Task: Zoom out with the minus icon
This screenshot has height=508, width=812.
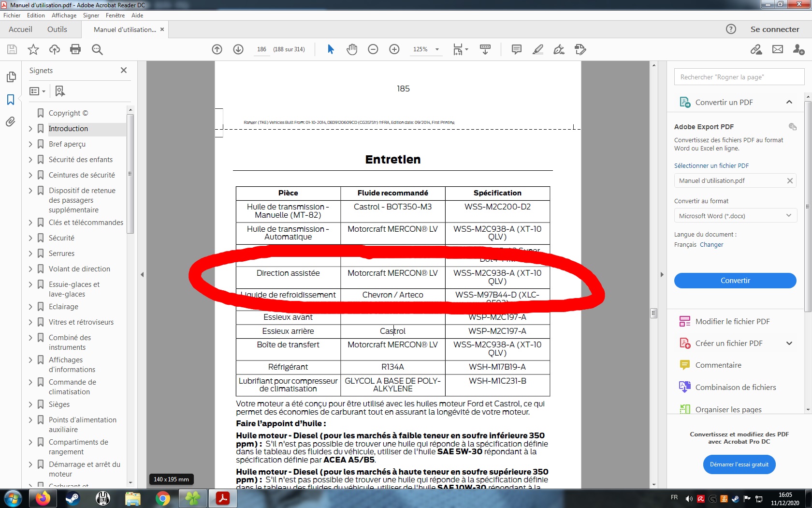Action: tap(373, 49)
